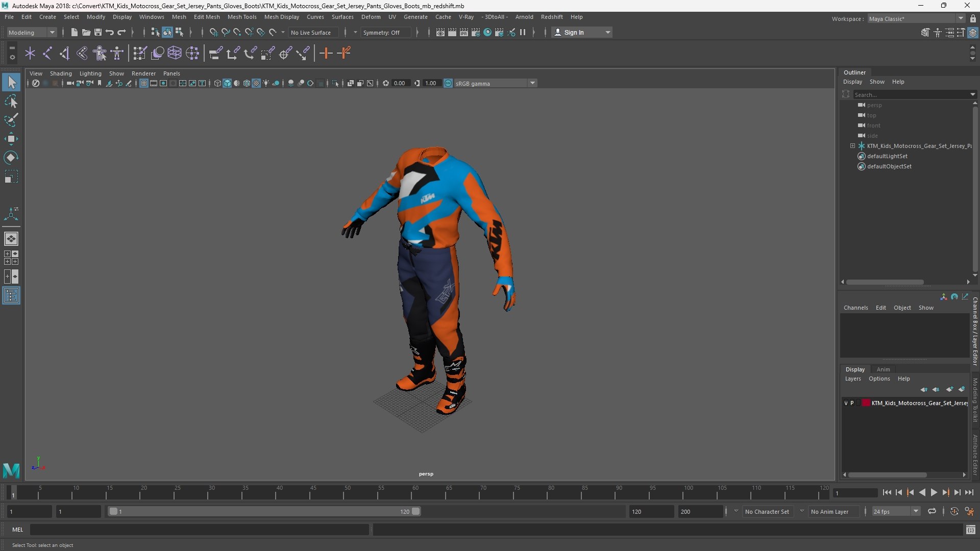980x551 pixels.
Task: Open the Outliner Display menu
Action: click(x=852, y=82)
